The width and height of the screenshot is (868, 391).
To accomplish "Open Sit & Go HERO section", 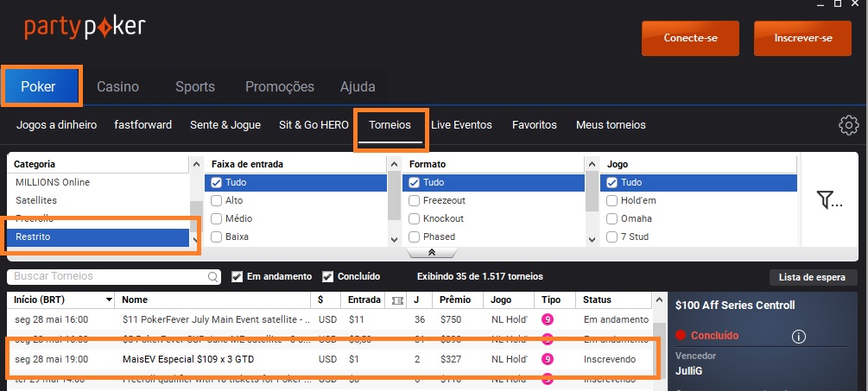I will tap(314, 125).
